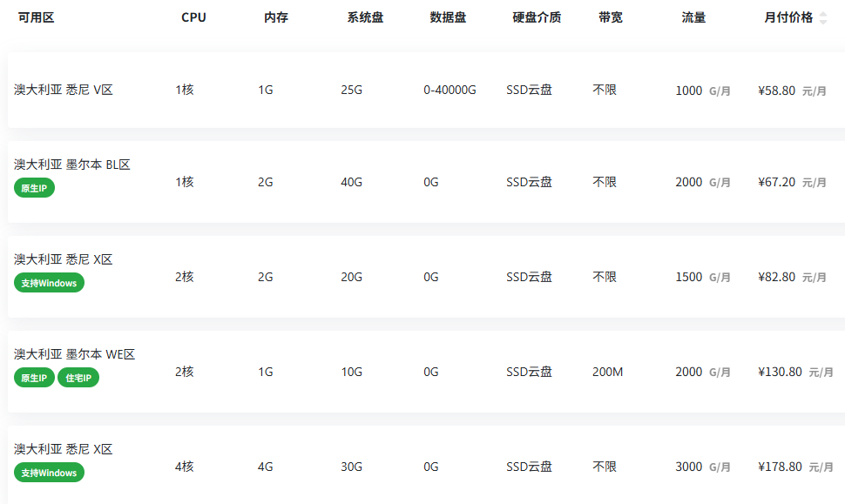
Task: Click the sort arrows beside 月付价格
Action: 823,17
